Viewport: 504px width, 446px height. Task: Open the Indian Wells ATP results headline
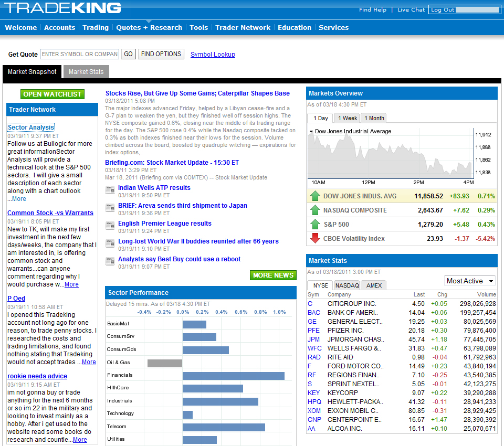coord(154,188)
